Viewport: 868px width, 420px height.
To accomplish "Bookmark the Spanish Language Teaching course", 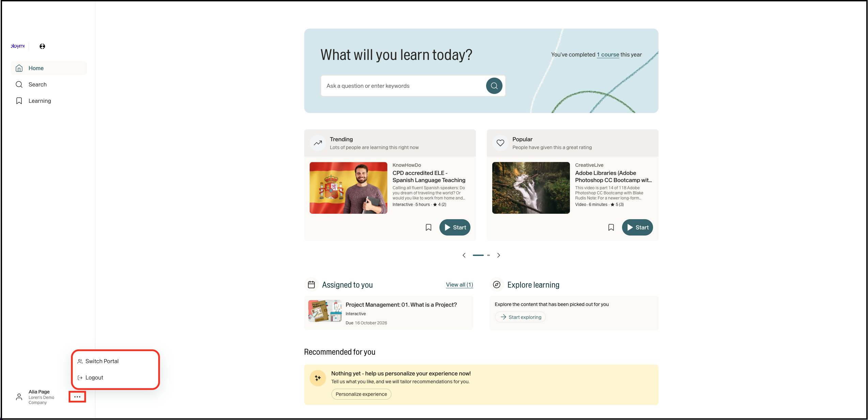I will (429, 227).
